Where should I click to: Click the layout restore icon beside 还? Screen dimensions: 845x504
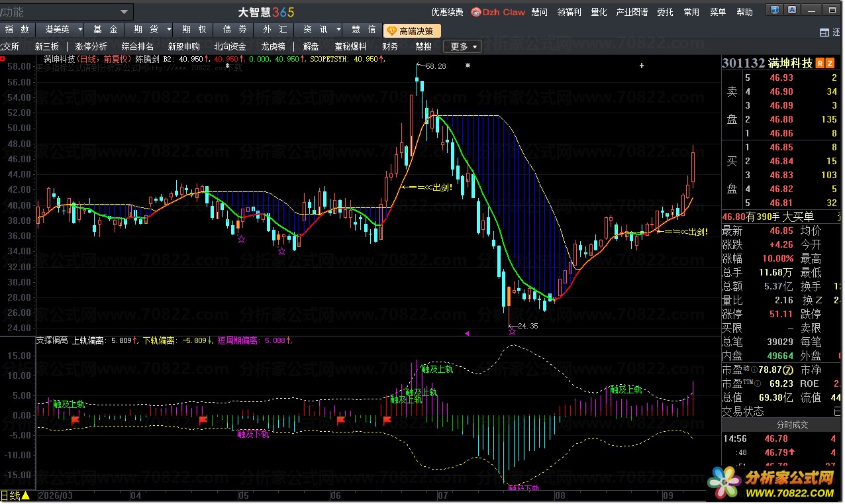(x=824, y=32)
